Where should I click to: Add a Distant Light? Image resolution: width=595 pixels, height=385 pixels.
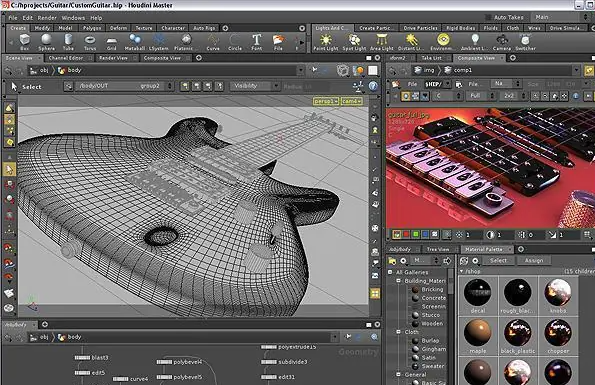412,42
